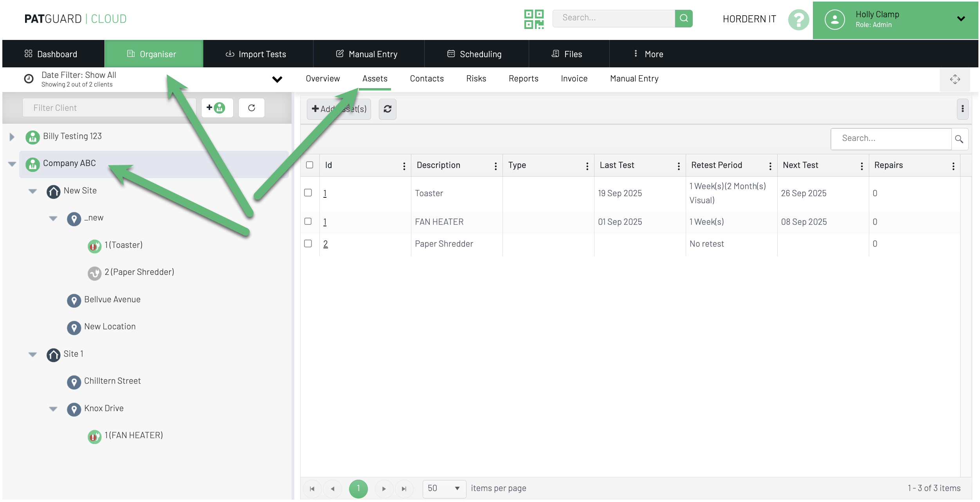The image size is (980, 502).
Task: Check the Toaster row checkbox
Action: tap(308, 193)
